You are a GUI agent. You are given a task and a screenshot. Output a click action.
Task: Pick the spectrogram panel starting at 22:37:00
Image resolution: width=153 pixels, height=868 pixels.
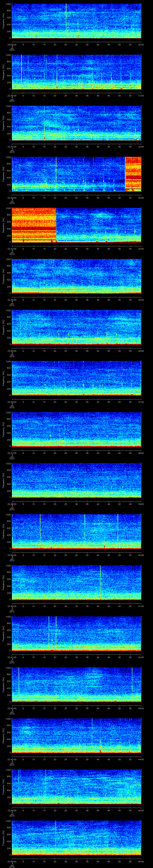coord(77,429)
